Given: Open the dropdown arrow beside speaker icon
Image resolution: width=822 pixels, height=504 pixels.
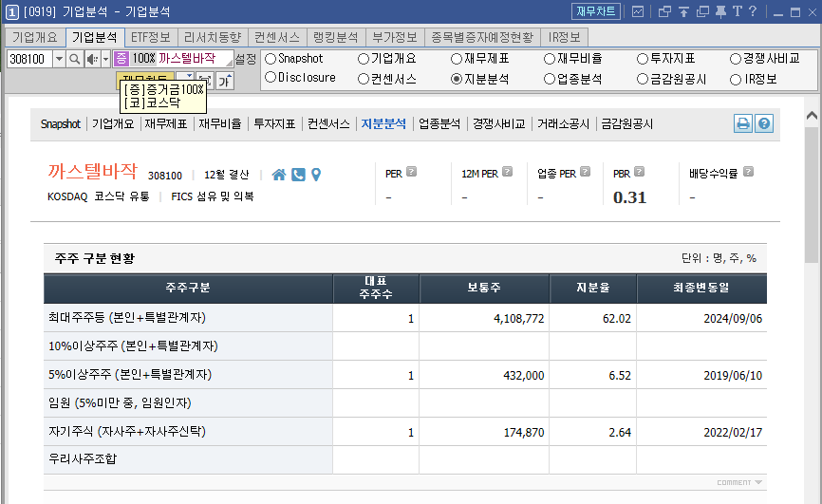Looking at the screenshot, I should click(105, 59).
